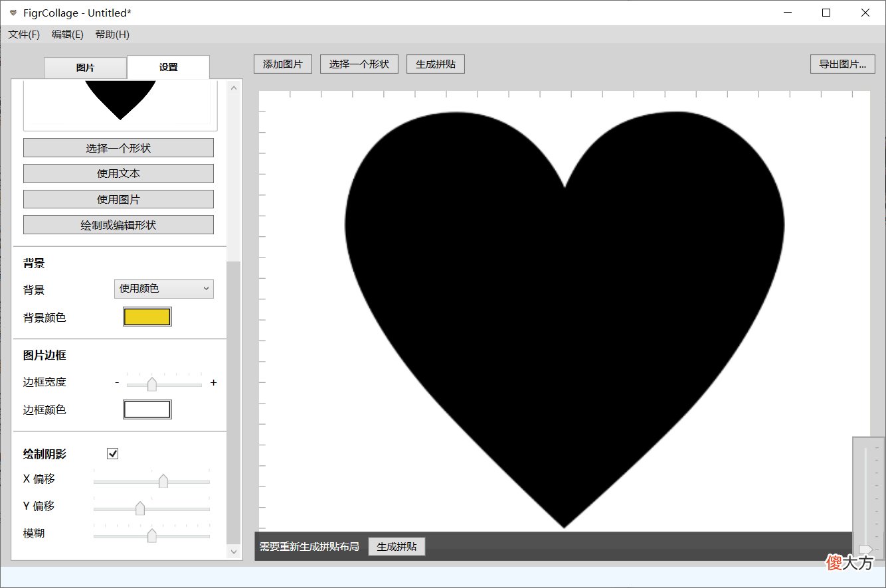Click 导出图片... button
Viewport: 886px width, 588px height.
(x=843, y=64)
